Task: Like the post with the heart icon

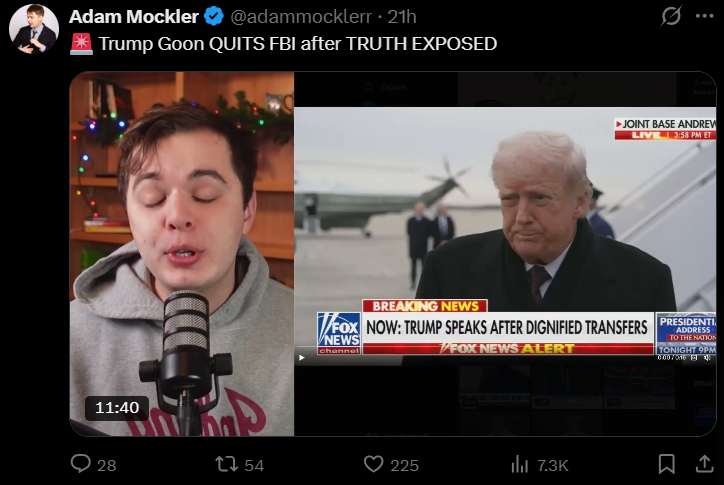Action: (x=374, y=464)
